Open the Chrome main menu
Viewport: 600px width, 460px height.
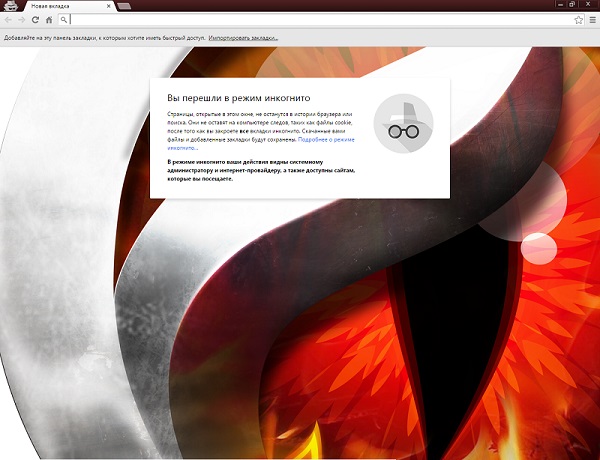tap(593, 20)
